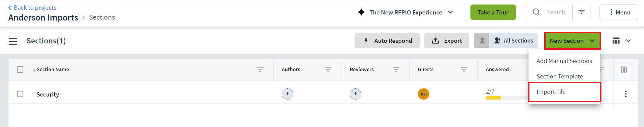Check the Security row checkbox
Screen dimensions: 644x127
click(x=20, y=94)
